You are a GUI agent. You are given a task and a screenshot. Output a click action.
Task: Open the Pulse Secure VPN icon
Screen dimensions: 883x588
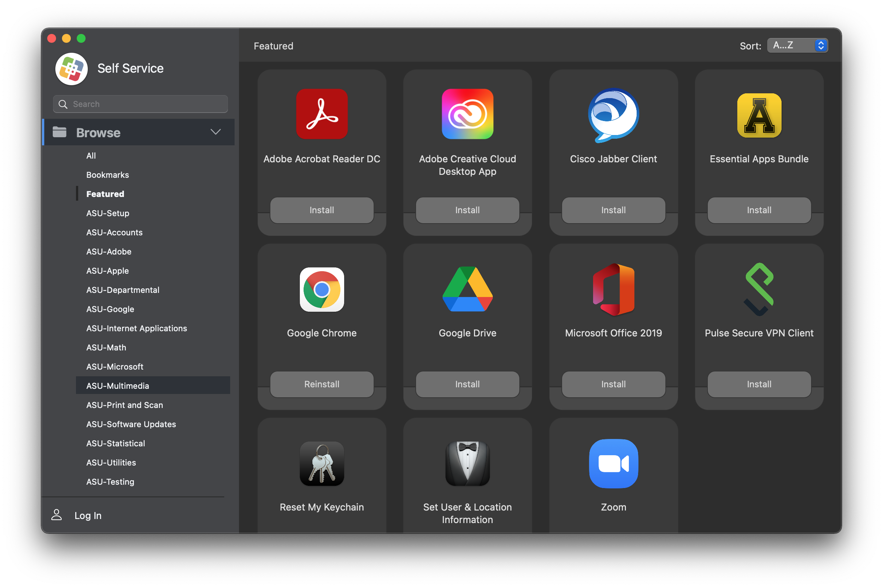(759, 290)
